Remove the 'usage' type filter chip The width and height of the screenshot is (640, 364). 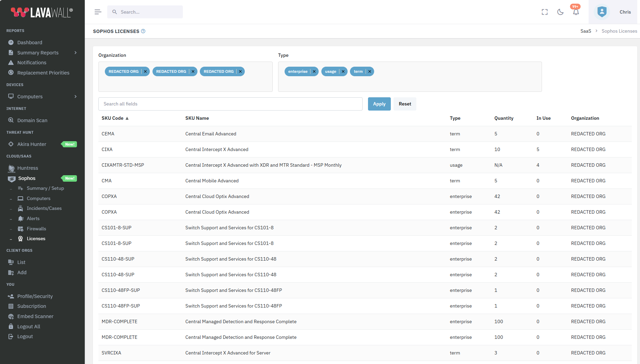(343, 71)
